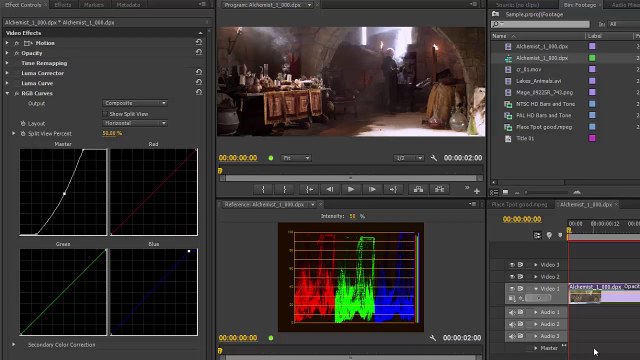The image size is (640, 360).
Task: Open the Effect Controls panel menu
Action: (x=202, y=4)
